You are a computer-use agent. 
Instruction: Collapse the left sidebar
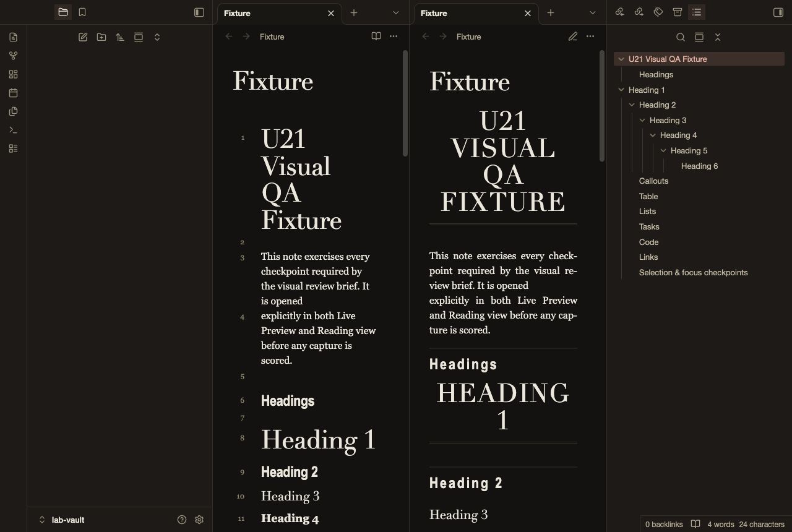click(199, 12)
